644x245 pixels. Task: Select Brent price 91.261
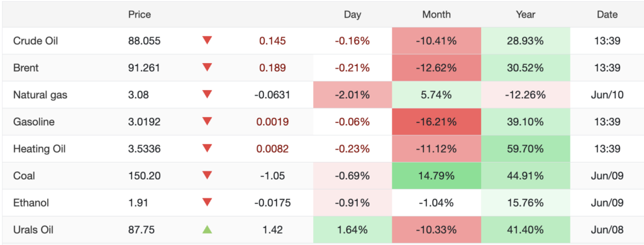click(144, 68)
